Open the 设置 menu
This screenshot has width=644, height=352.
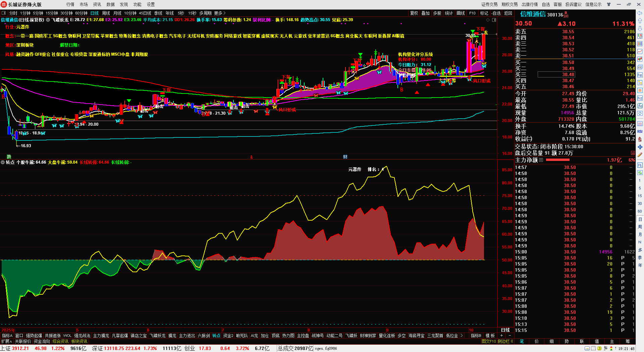pos(151,4)
